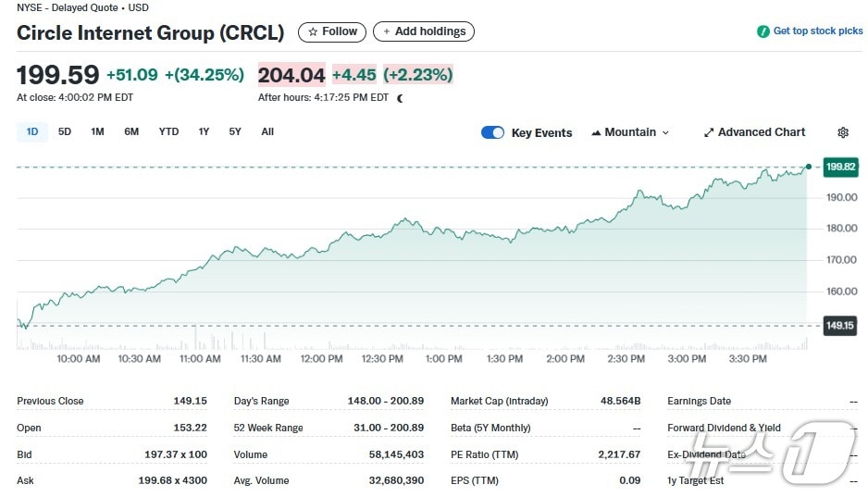Click the after-hours moon icon
Image resolution: width=868 pixels, height=497 pixels.
[400, 98]
